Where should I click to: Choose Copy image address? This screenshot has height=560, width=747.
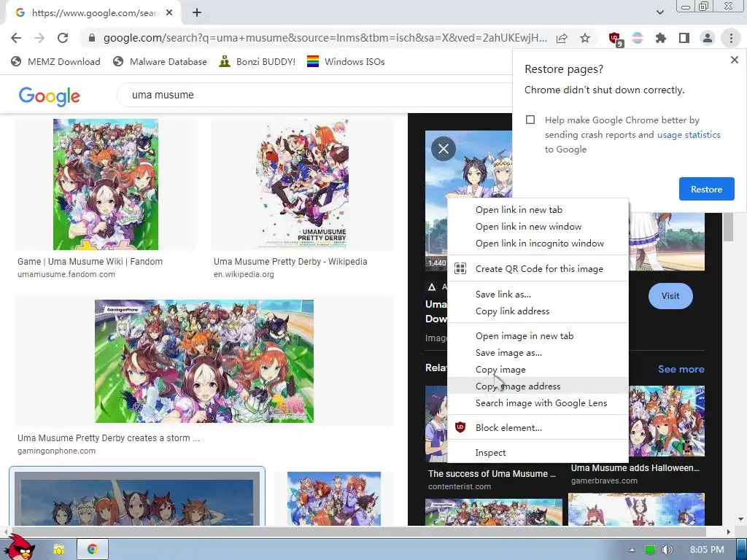[x=538, y=386]
